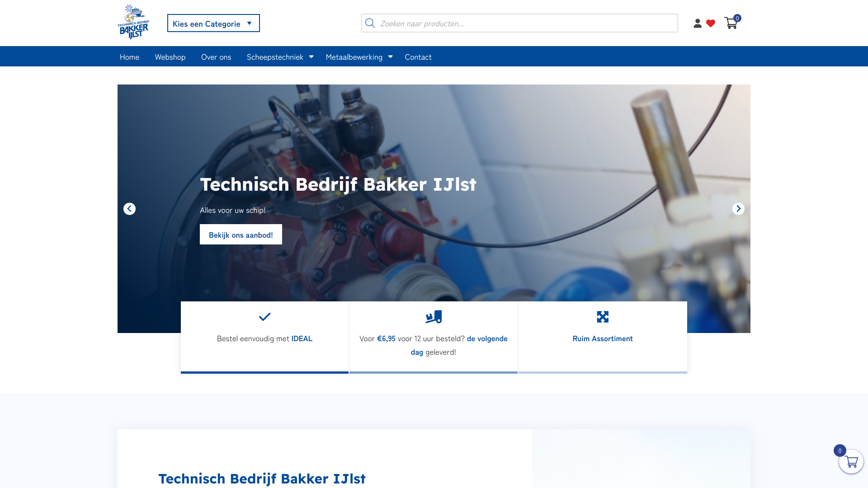Viewport: 868px width, 488px height.
Task: Click the lower section heading Technisch Bedrijf Bakker IJlst
Action: [x=262, y=479]
